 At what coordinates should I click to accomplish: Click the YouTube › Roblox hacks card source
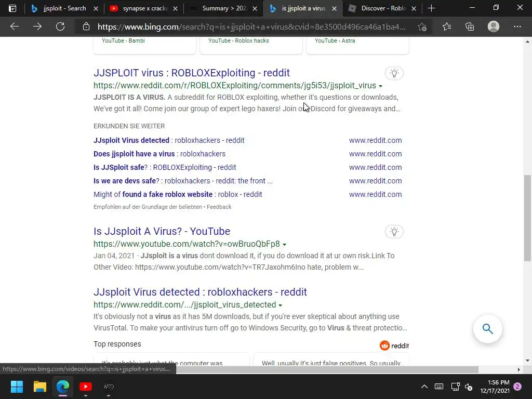click(x=238, y=41)
